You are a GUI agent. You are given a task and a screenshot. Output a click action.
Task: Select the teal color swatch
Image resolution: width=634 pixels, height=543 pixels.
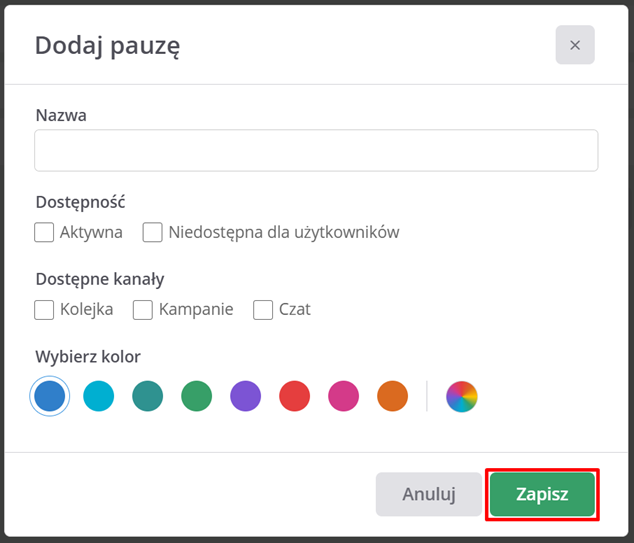148,396
